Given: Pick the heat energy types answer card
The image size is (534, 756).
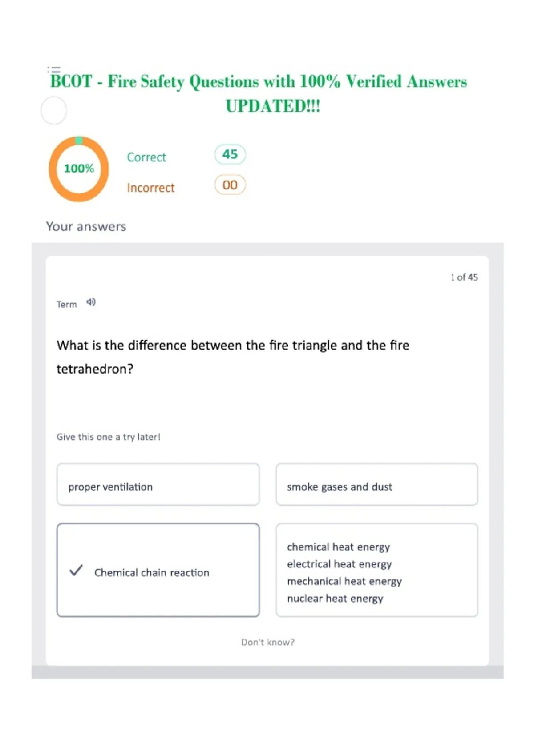Looking at the screenshot, I should tap(377, 570).
